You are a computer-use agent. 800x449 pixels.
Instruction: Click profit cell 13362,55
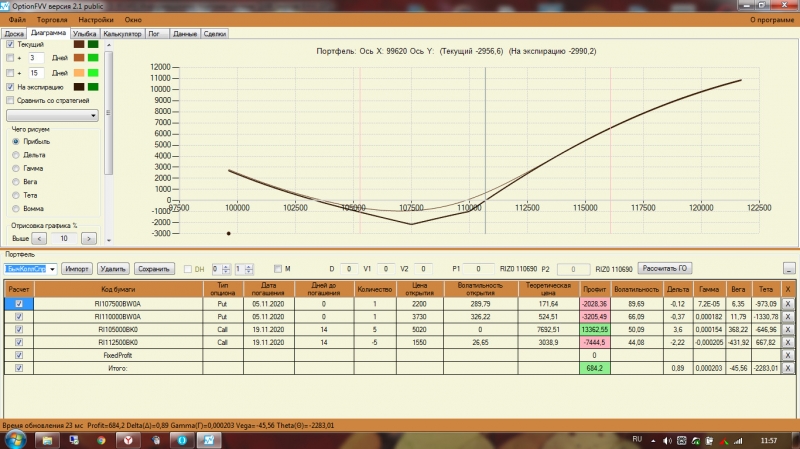click(594, 330)
